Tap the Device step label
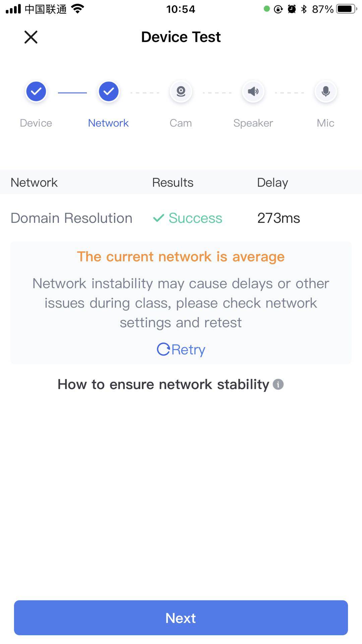Image resolution: width=362 pixels, height=644 pixels. pyautogui.click(x=36, y=123)
